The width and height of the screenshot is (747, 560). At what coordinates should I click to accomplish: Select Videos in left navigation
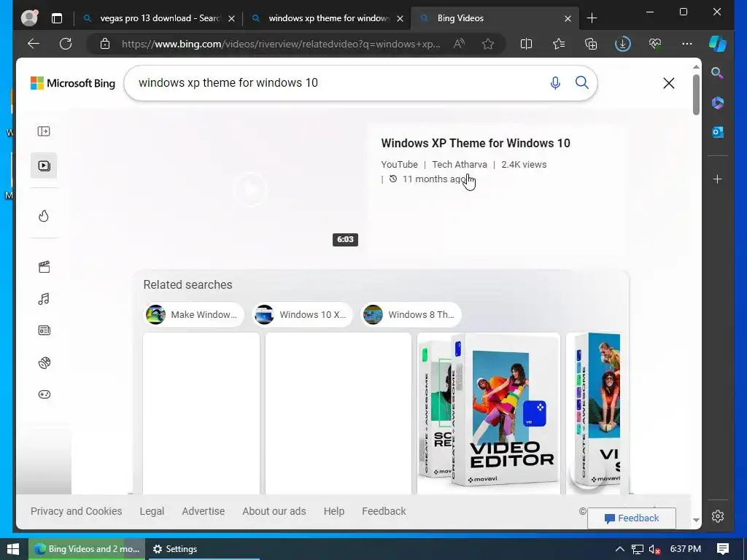click(x=44, y=166)
